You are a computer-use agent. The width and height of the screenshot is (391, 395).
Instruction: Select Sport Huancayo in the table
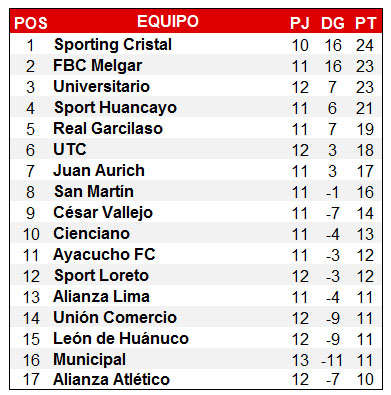pos(115,108)
